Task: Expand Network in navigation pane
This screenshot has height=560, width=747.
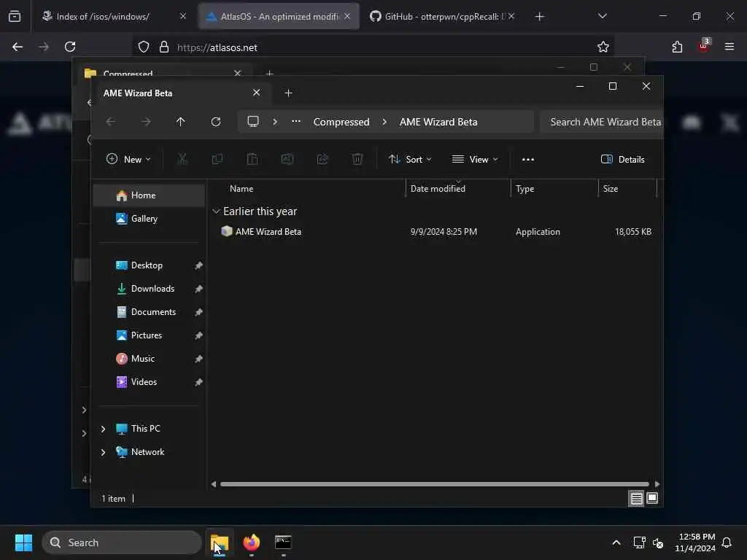Action: (x=103, y=452)
